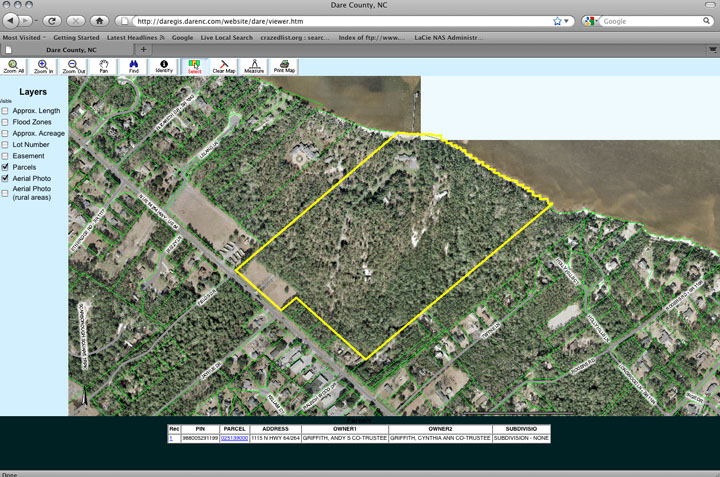The height and width of the screenshot is (477, 720).
Task: Enable the Lot Number layer
Action: 5,145
